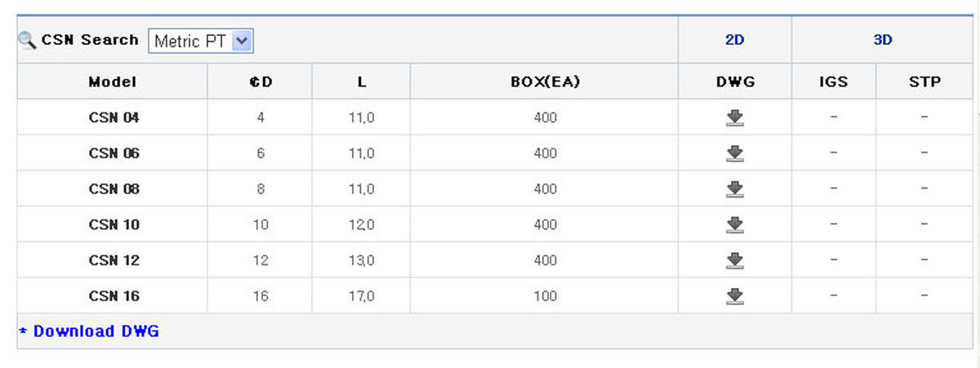Click the 2D column header
This screenshot has width=980, height=368.
coord(735,40)
